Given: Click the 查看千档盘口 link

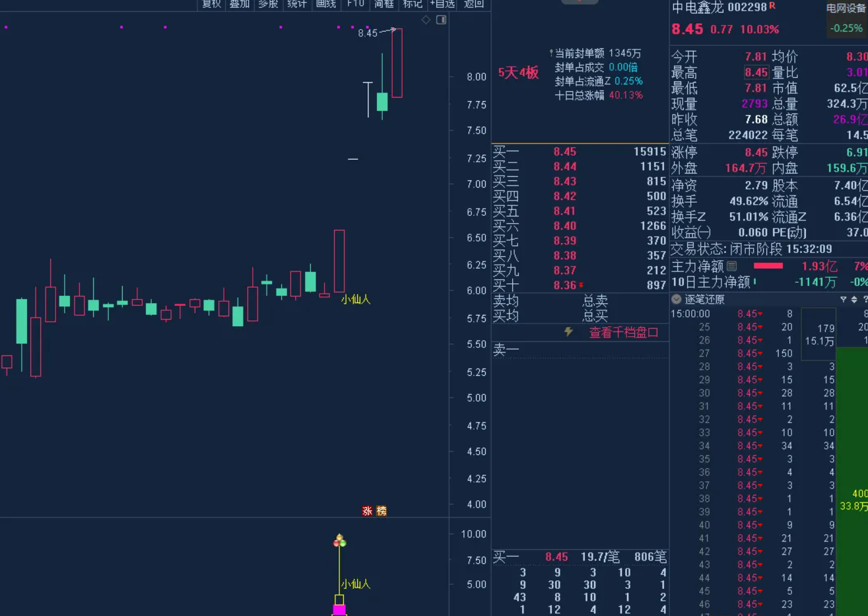Looking at the screenshot, I should (x=622, y=332).
